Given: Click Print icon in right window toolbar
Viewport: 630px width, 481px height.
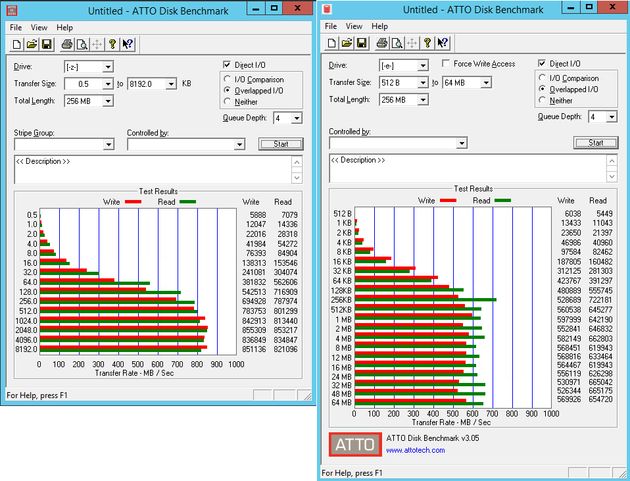Looking at the screenshot, I should click(382, 43).
